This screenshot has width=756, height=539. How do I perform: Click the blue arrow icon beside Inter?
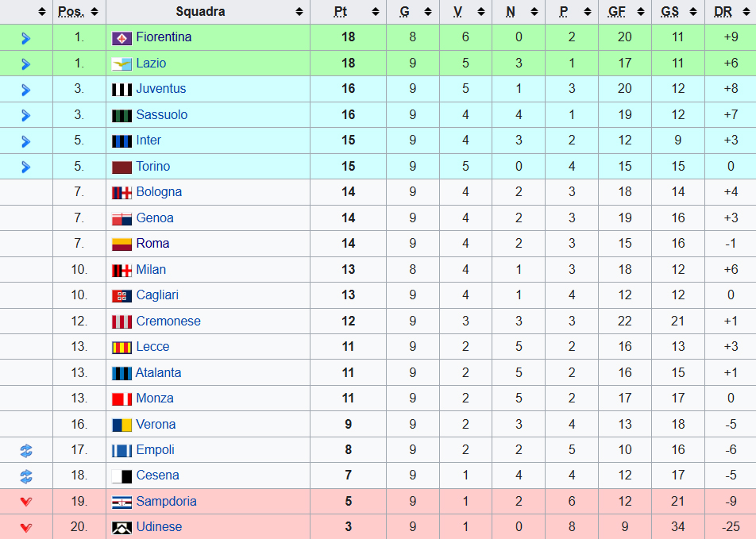pos(26,141)
